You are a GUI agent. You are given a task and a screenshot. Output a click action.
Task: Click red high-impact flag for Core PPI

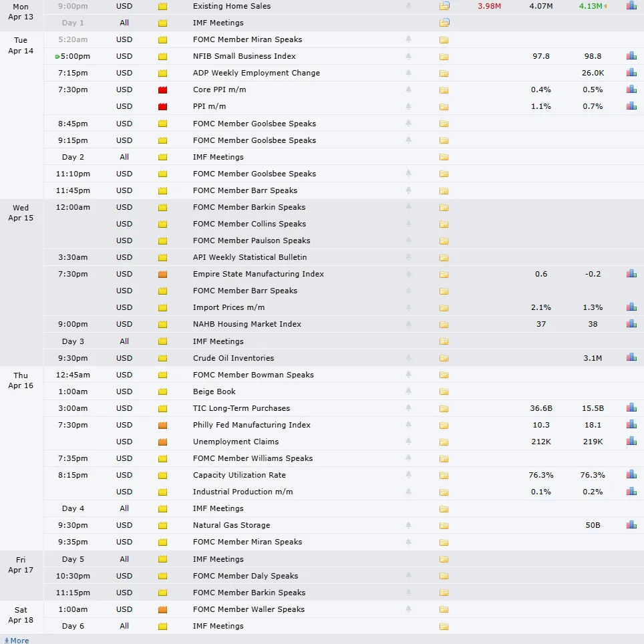pos(162,90)
